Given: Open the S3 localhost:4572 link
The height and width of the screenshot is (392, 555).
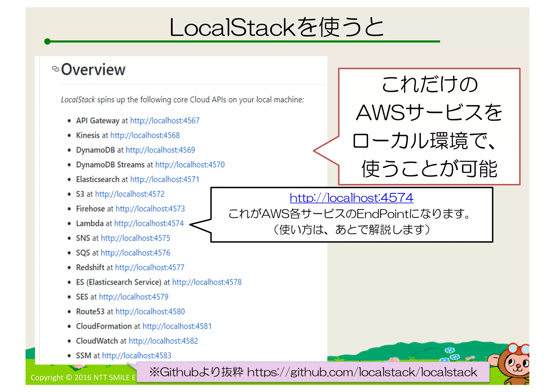Looking at the screenshot, I should (x=130, y=194).
